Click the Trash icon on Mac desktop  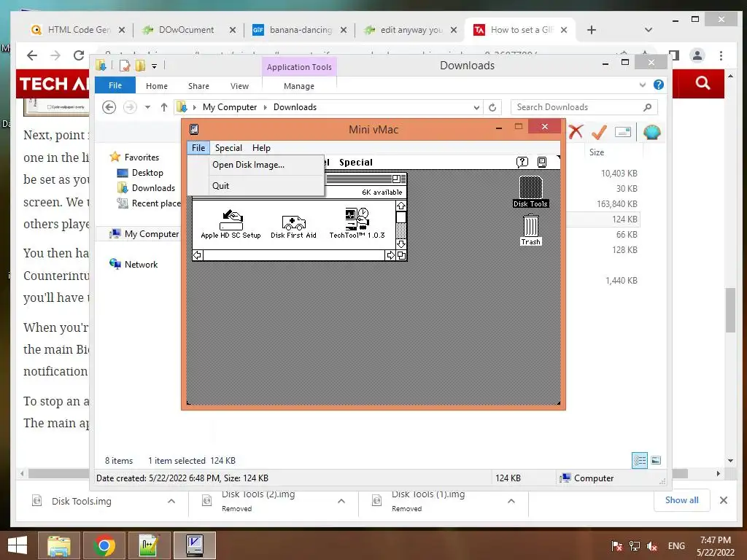tap(530, 230)
